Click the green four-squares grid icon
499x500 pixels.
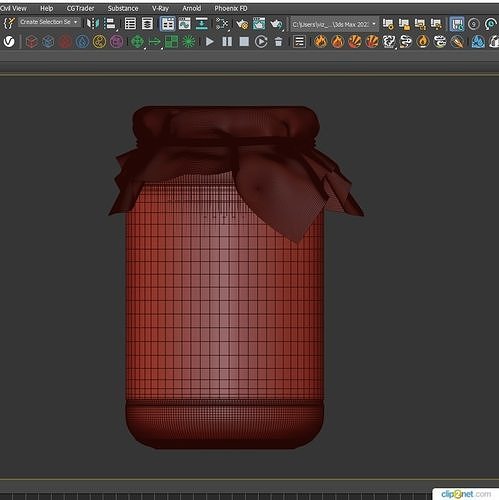pyautogui.click(x=171, y=42)
